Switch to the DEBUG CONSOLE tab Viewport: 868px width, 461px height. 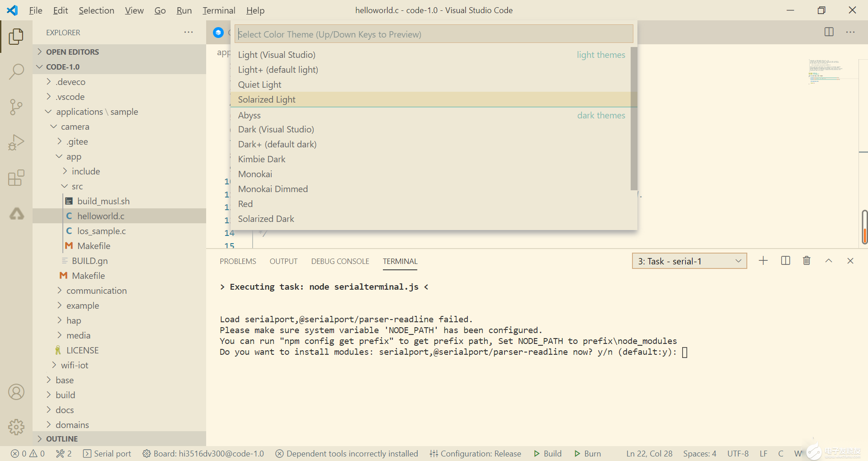click(340, 261)
